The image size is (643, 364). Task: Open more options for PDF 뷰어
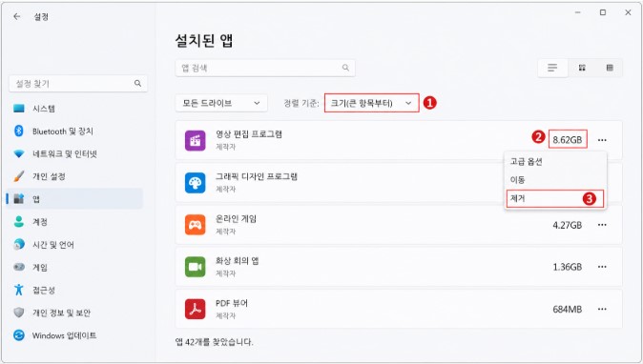pos(602,309)
